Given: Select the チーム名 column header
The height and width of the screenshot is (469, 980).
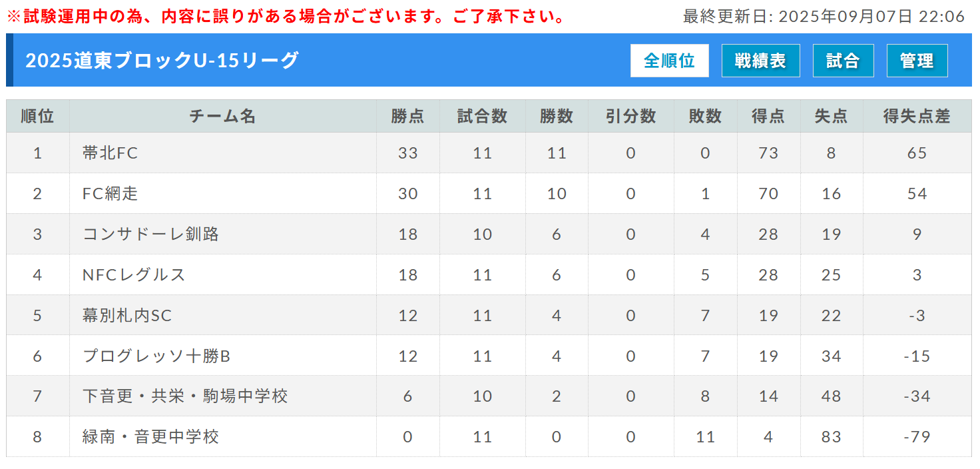Looking at the screenshot, I should (222, 116).
